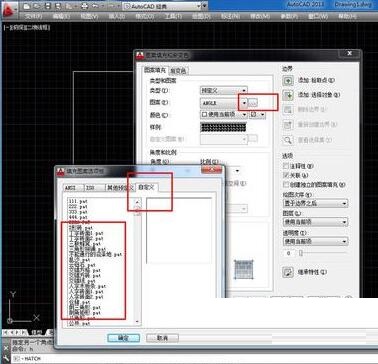
Task: Click the transparency value field showing 0
Action: pyautogui.click(x=289, y=253)
